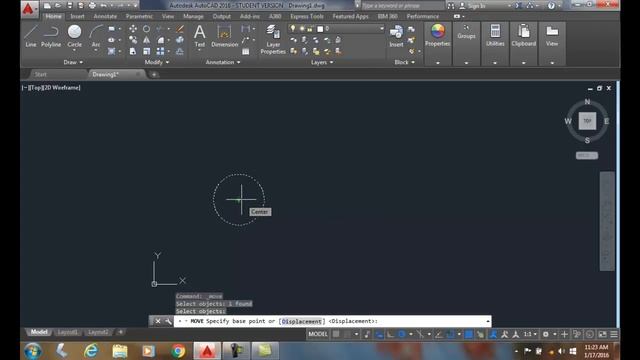Select the Circle tool
This screenshot has height=360, width=640.
[74, 36]
